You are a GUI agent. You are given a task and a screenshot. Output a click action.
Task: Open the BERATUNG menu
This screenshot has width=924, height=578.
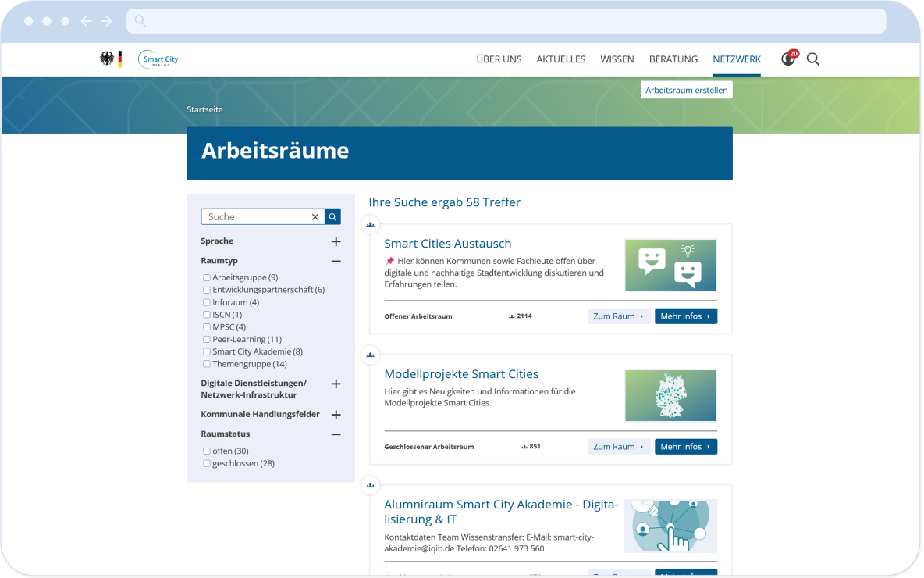(x=673, y=59)
